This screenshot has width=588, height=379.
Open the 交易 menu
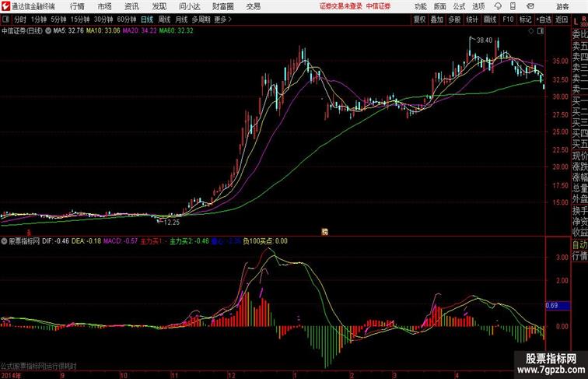tap(254, 6)
